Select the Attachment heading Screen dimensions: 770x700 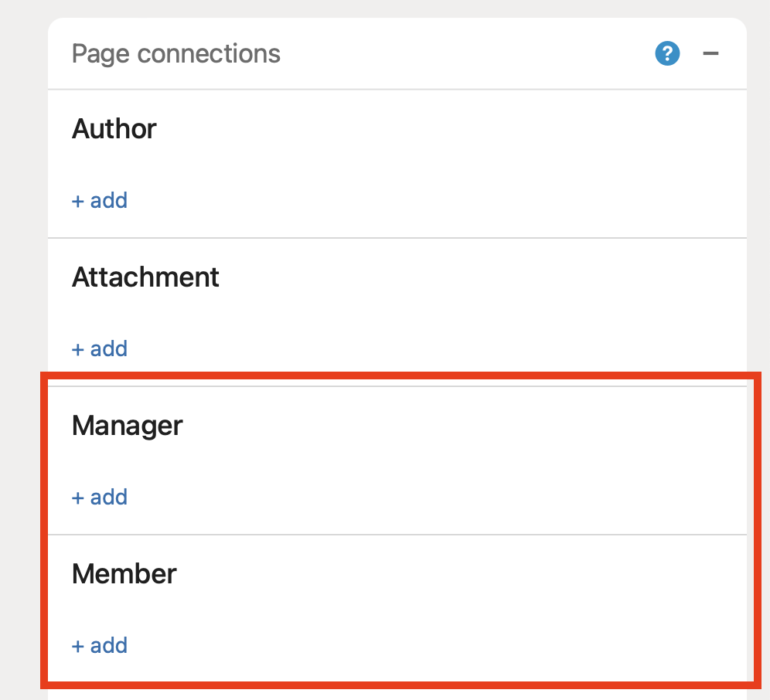coord(145,277)
